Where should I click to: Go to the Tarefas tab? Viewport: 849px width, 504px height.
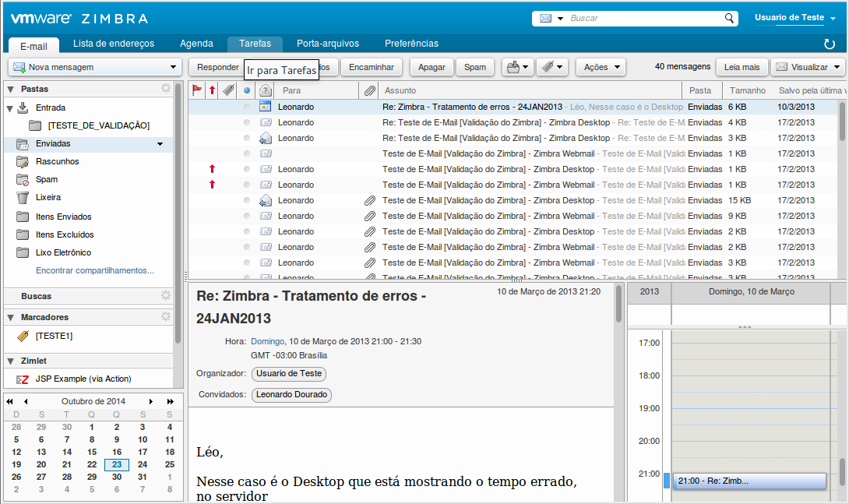point(255,44)
